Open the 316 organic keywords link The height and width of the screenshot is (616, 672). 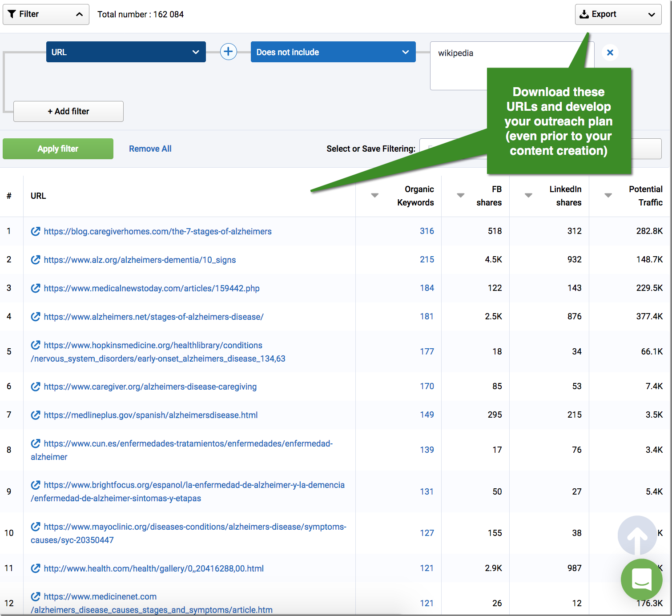427,231
